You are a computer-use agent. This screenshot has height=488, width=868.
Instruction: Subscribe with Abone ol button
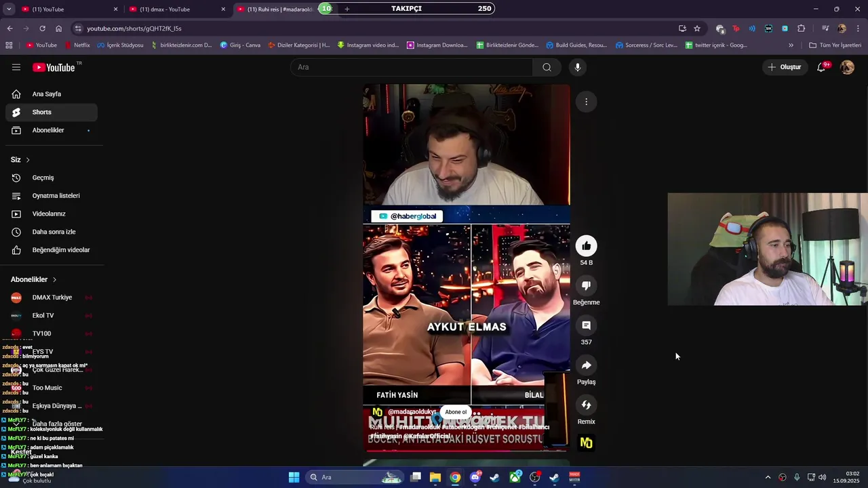(456, 412)
